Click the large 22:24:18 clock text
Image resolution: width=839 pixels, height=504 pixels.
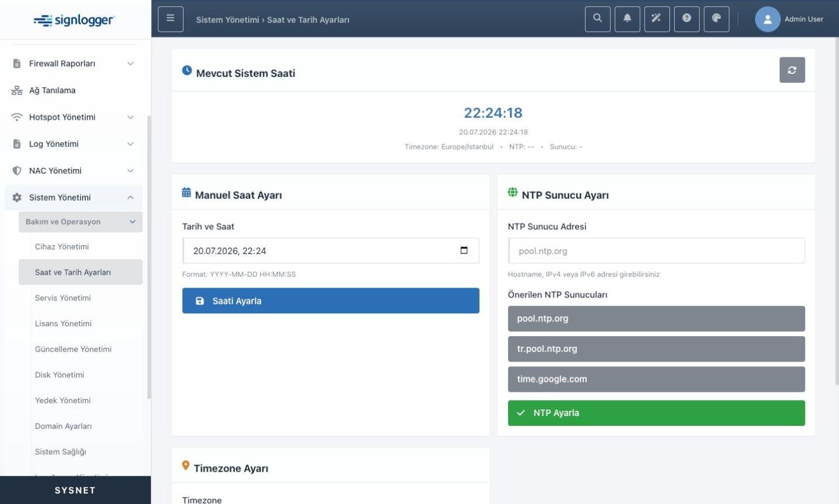pos(493,113)
